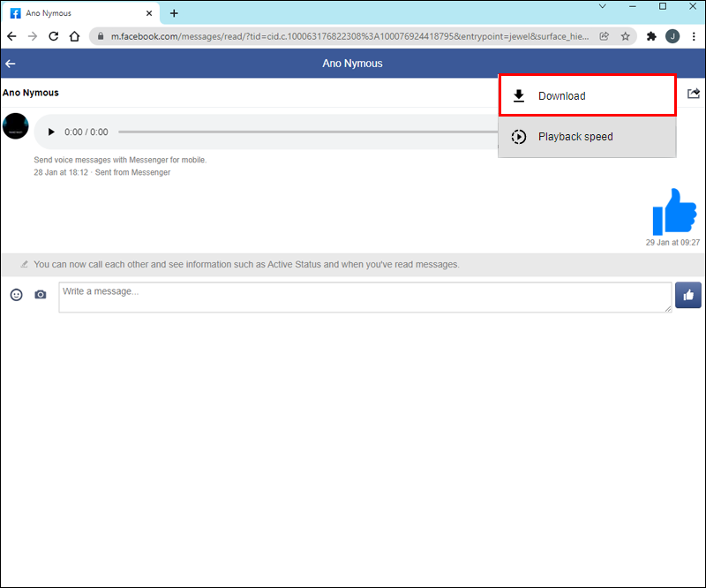The width and height of the screenshot is (706, 588).
Task: Click 'Send voice messages with Messenger' text
Action: [120, 160]
